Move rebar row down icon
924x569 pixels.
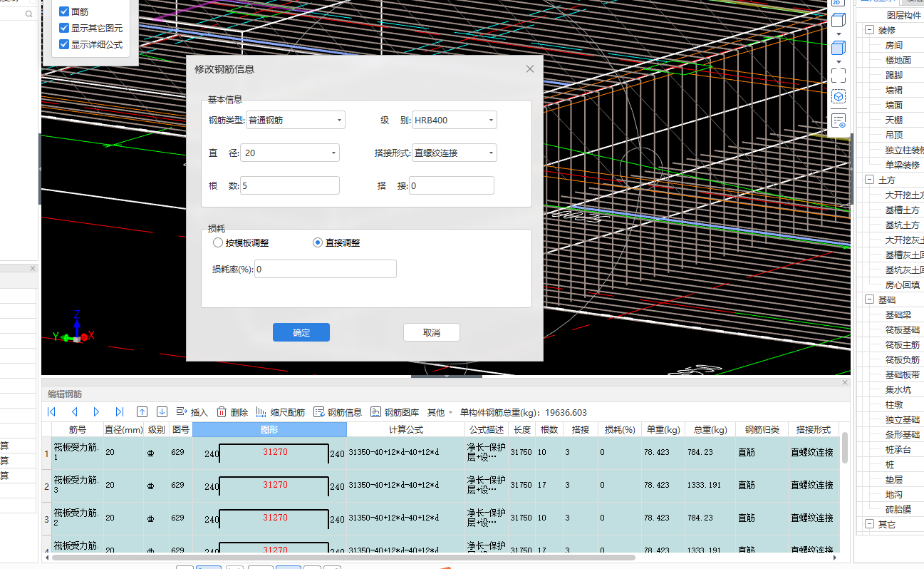pos(162,412)
